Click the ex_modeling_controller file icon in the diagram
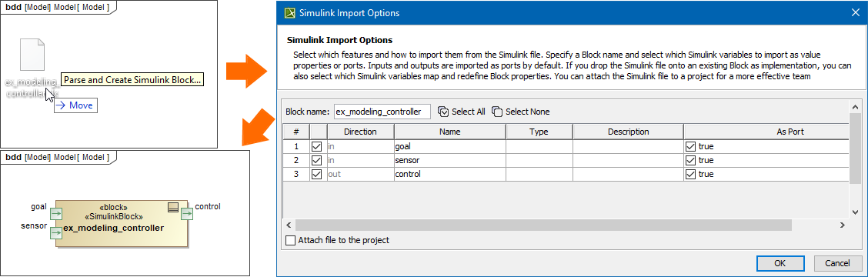The width and height of the screenshot is (868, 277). 32,54
